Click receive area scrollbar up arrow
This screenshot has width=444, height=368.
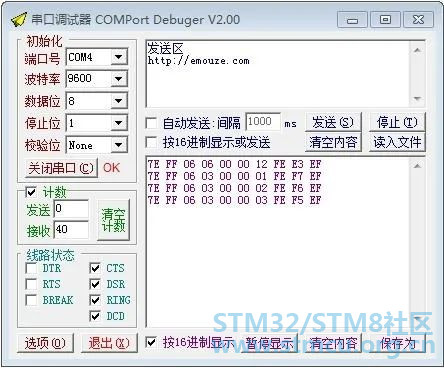click(x=417, y=166)
